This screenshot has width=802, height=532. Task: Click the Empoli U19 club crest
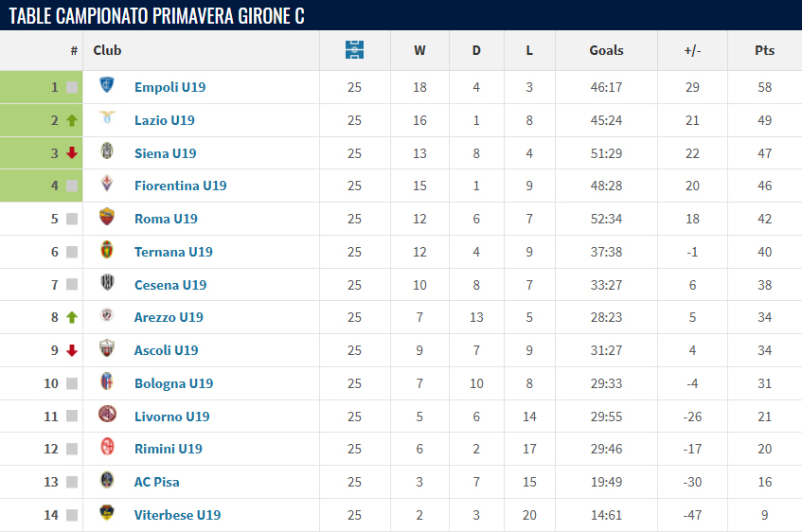click(107, 85)
